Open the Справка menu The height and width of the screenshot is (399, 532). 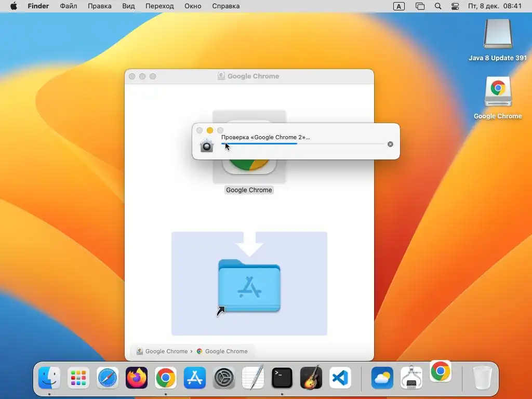[225, 6]
